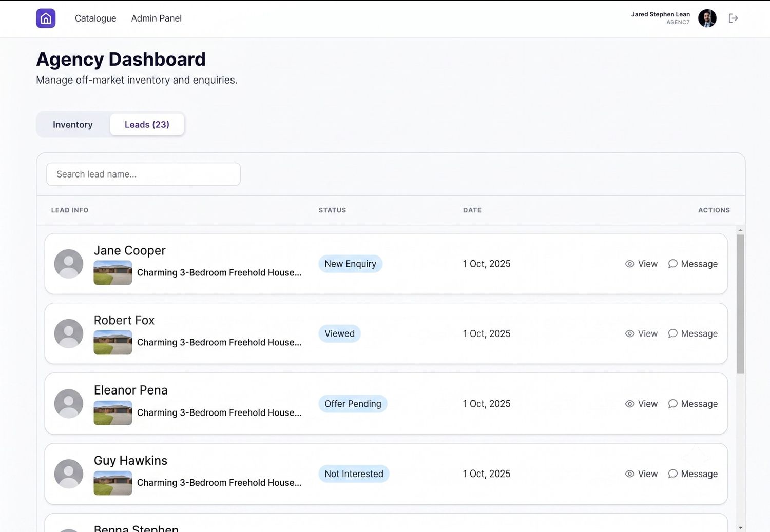The width and height of the screenshot is (770, 532).
Task: Select the Leads (23) tab
Action: point(147,125)
